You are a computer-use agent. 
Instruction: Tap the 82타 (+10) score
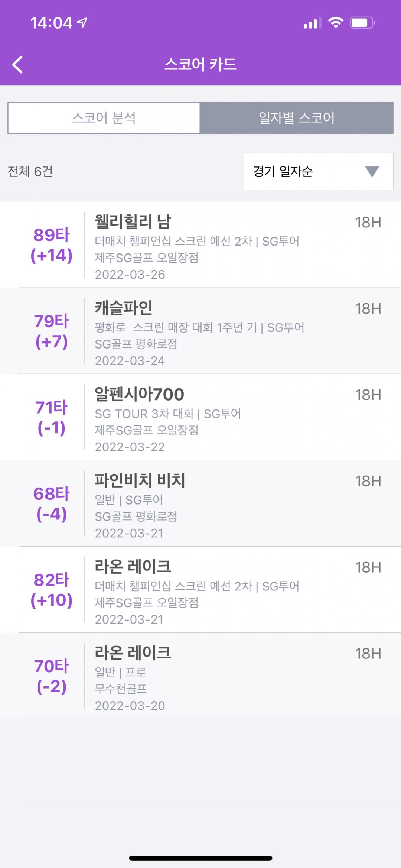[52, 590]
